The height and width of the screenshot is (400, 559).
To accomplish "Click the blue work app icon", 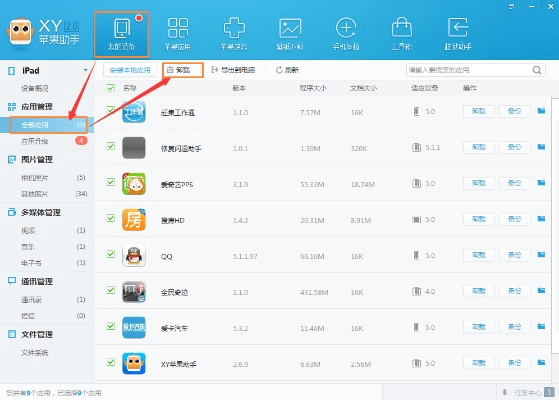I will point(134,112).
